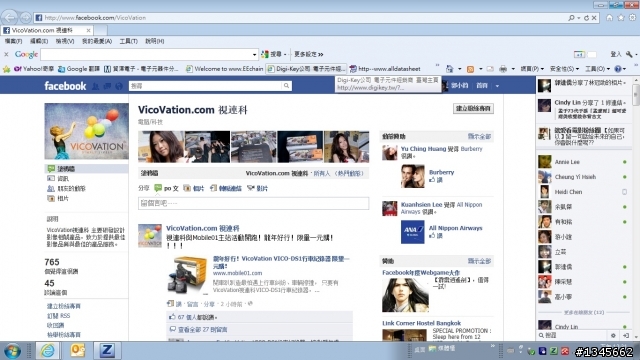Select the Wall item in left sidebar
The image size is (640, 360).
point(86,169)
